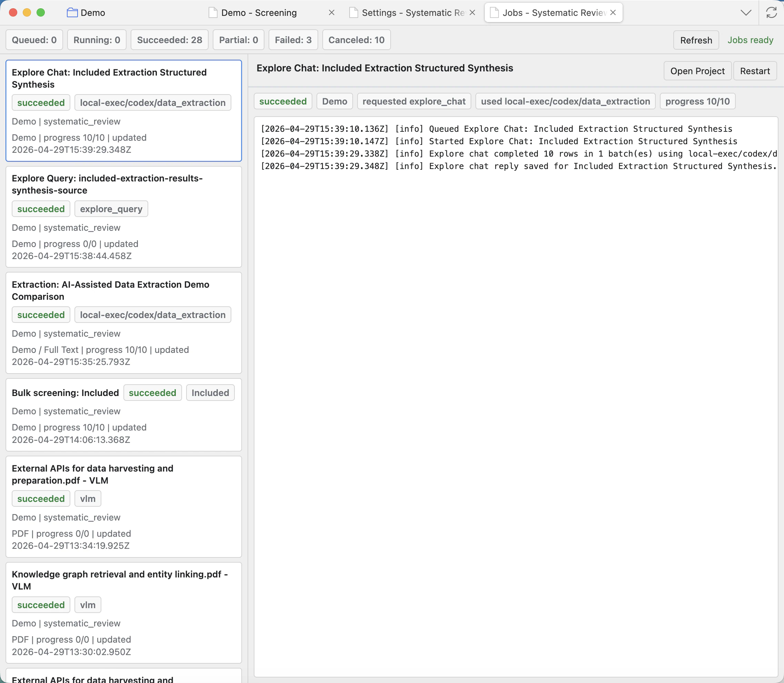This screenshot has height=683, width=784.
Task: Select the Explore Query included-extraction-results job card
Action: tap(124, 217)
